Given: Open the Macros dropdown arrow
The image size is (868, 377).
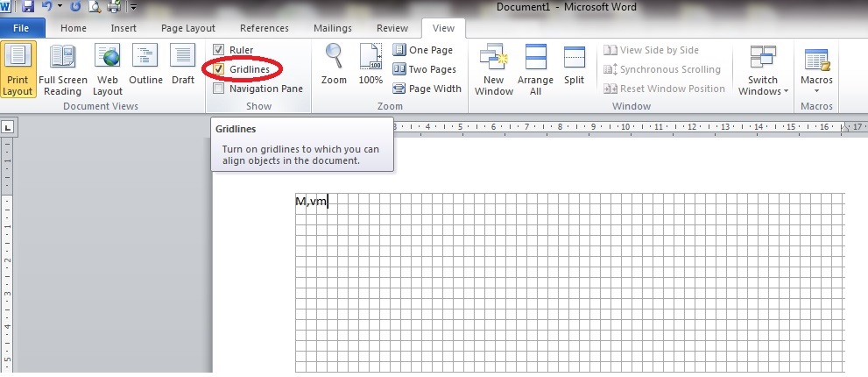Looking at the screenshot, I should point(816,91).
